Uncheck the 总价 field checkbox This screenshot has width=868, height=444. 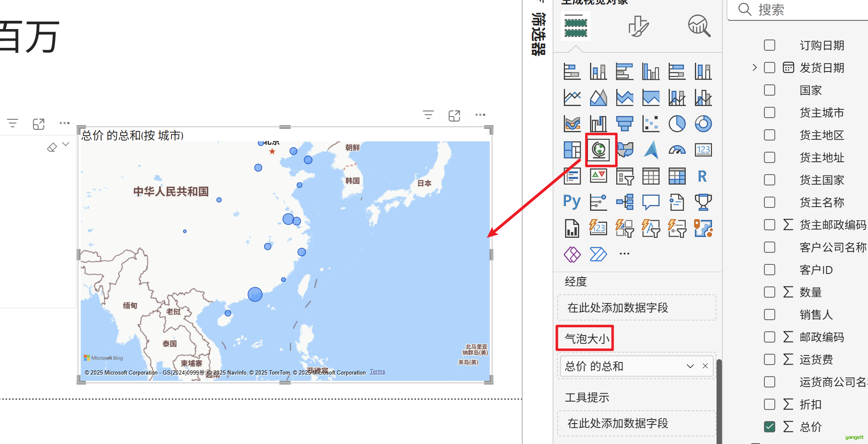pyautogui.click(x=770, y=427)
